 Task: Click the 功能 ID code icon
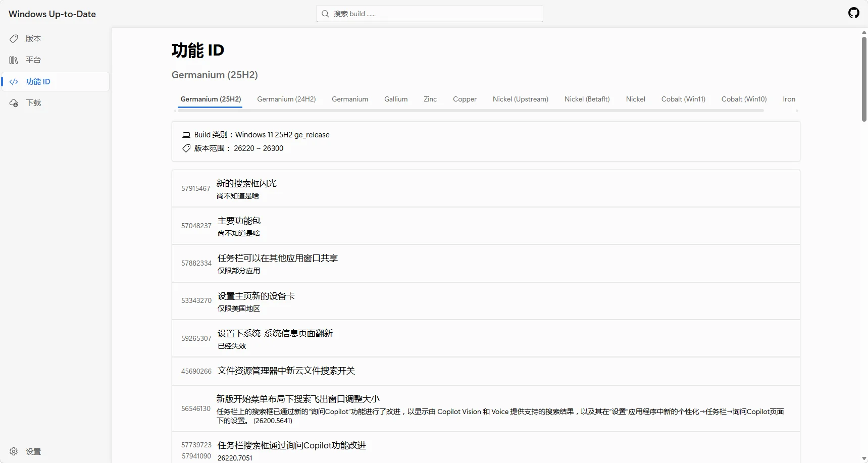click(14, 82)
